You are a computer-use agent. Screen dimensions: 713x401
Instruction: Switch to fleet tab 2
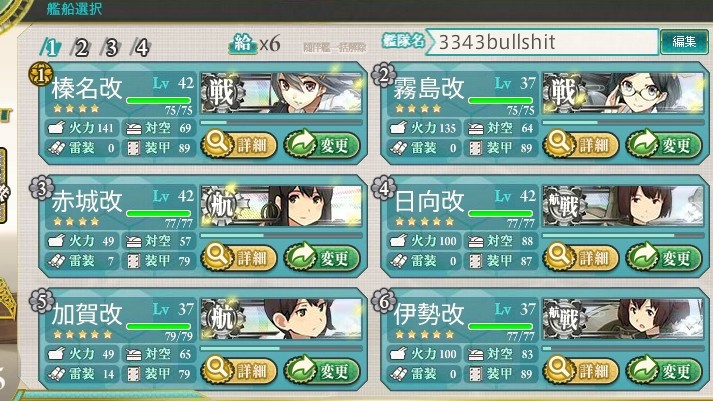coord(80,47)
